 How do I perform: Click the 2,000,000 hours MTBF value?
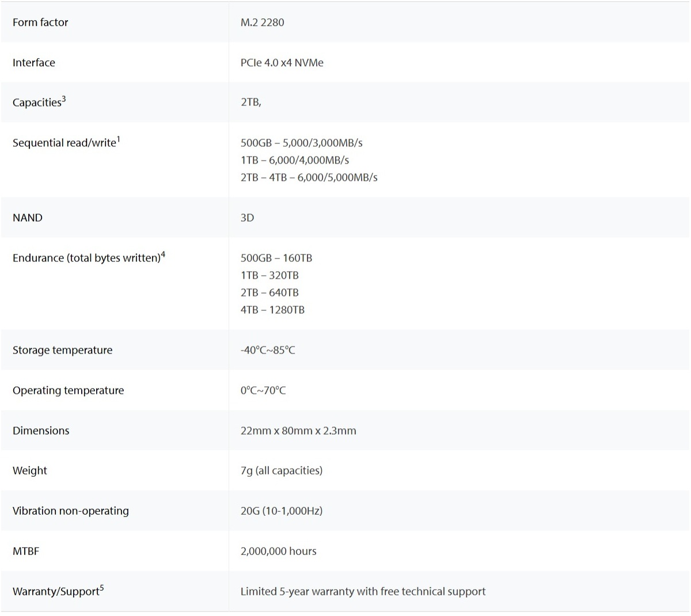point(278,551)
